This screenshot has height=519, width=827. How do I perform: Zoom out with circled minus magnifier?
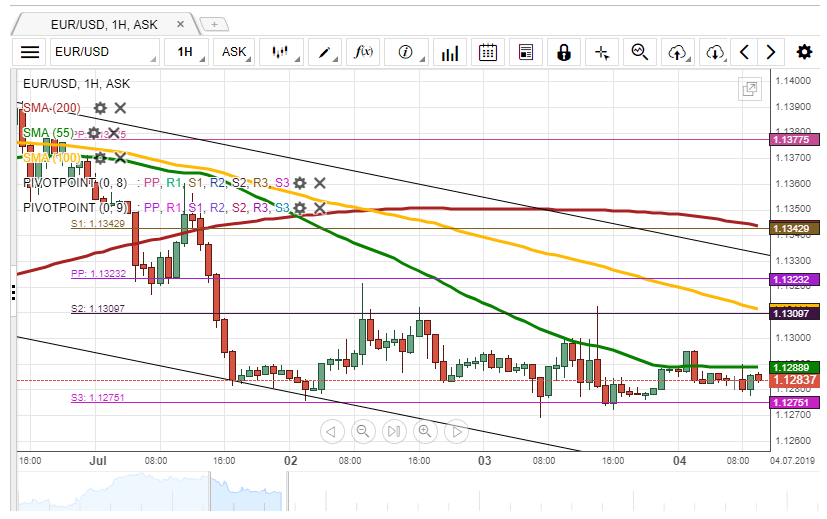tap(363, 432)
